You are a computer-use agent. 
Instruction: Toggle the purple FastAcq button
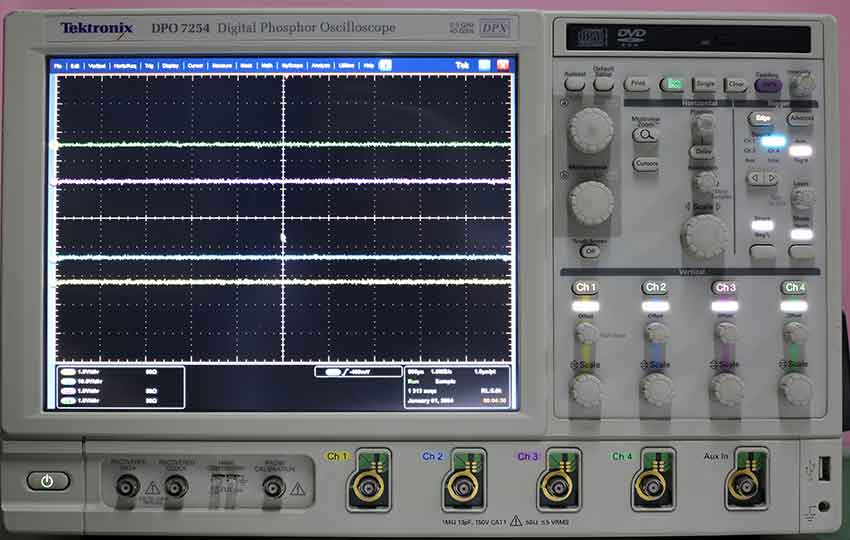[x=768, y=85]
